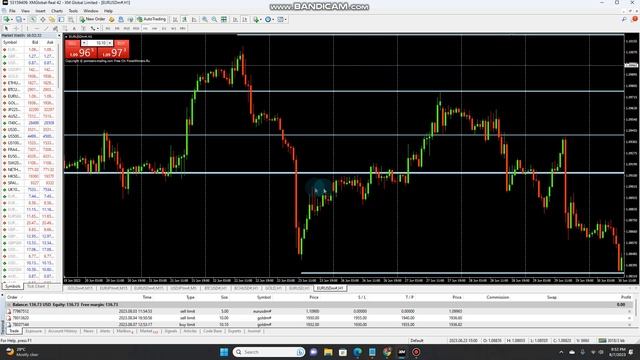Open the Periods clock icon
This screenshot has height=360, width=640.
pos(268,19)
